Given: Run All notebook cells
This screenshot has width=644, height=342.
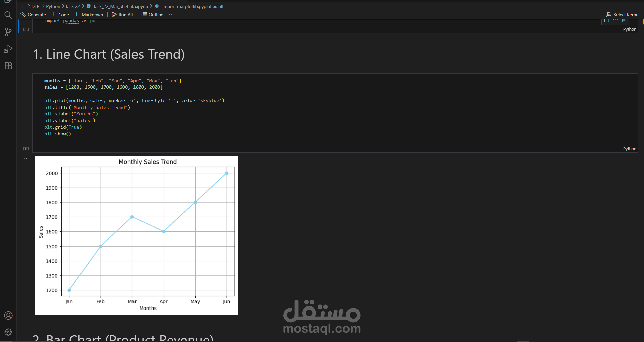Looking at the screenshot, I should tap(122, 15).
